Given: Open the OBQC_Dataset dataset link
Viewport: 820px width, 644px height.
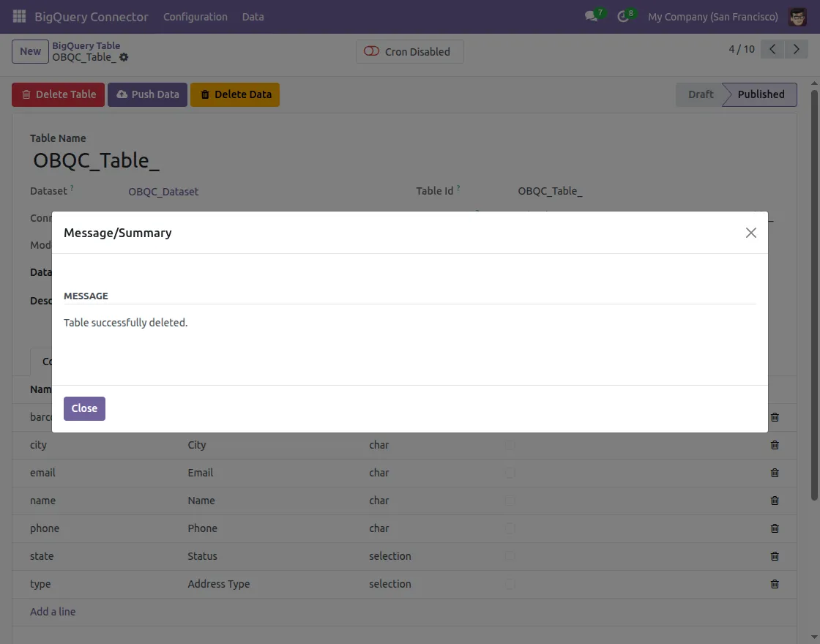Looking at the screenshot, I should point(163,191).
